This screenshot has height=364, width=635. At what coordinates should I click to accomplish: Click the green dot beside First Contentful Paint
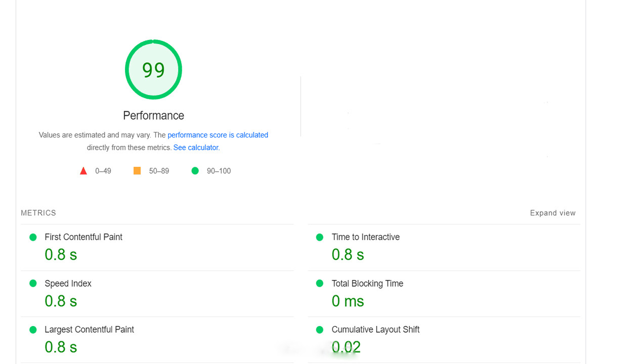33,237
